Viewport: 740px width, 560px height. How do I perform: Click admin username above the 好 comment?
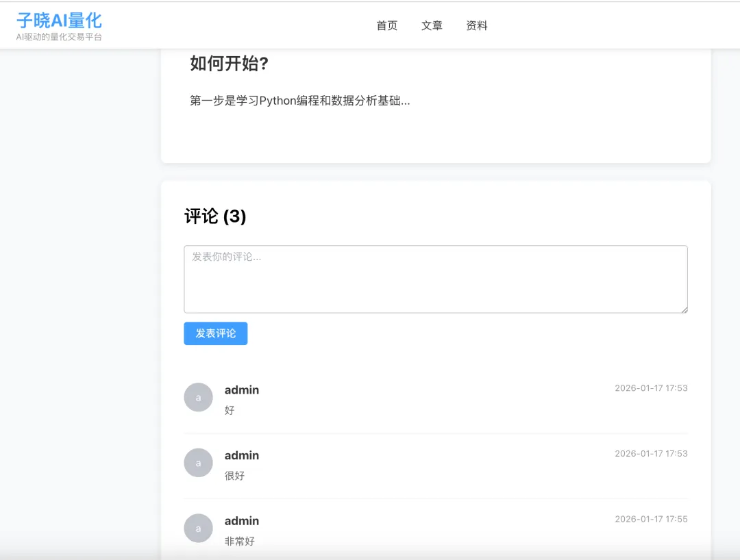tap(242, 390)
